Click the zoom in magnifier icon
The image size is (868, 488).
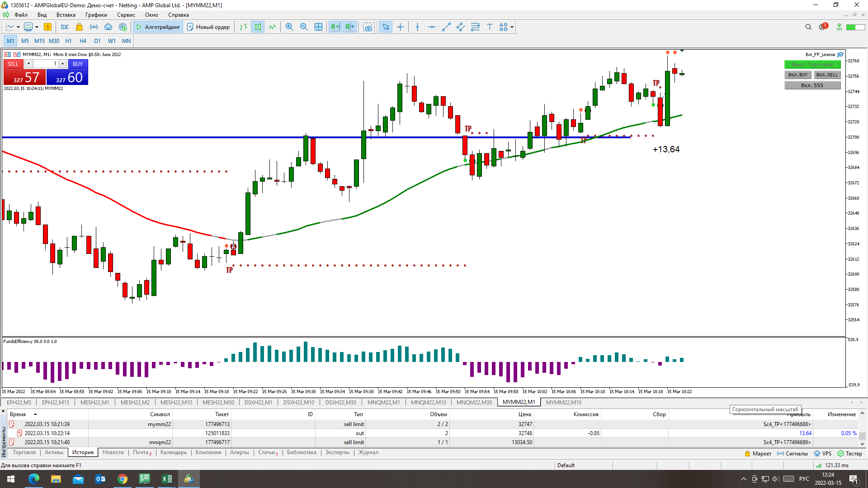click(289, 27)
